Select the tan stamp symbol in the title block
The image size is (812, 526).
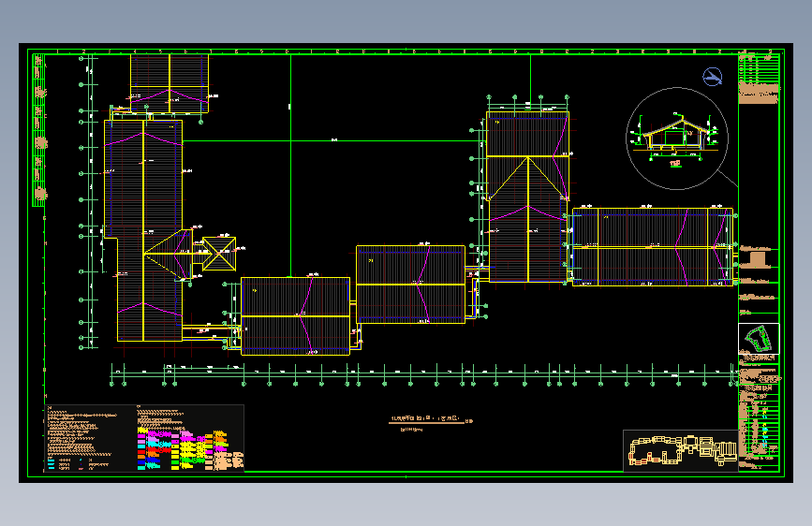tap(757, 259)
